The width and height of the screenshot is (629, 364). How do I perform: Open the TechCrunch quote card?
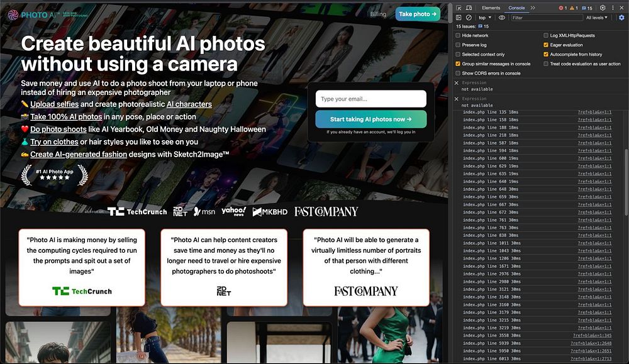(x=82, y=267)
